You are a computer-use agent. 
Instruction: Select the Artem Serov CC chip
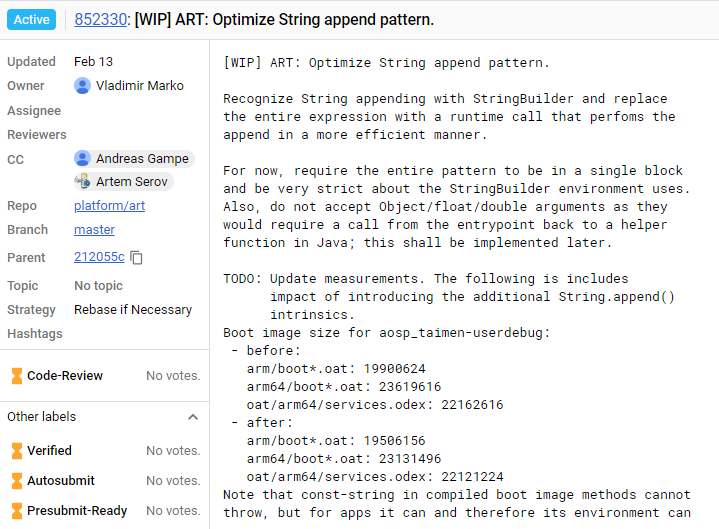tap(123, 182)
